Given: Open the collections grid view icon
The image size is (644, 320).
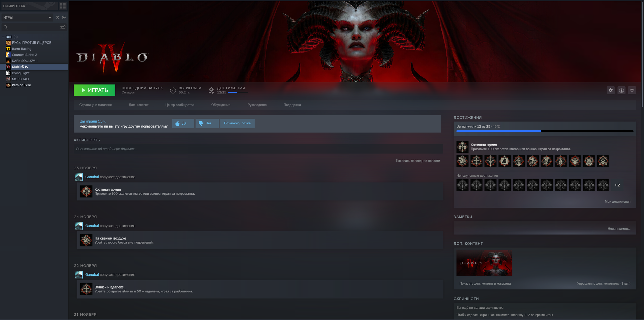Looking at the screenshot, I should 63,6.
